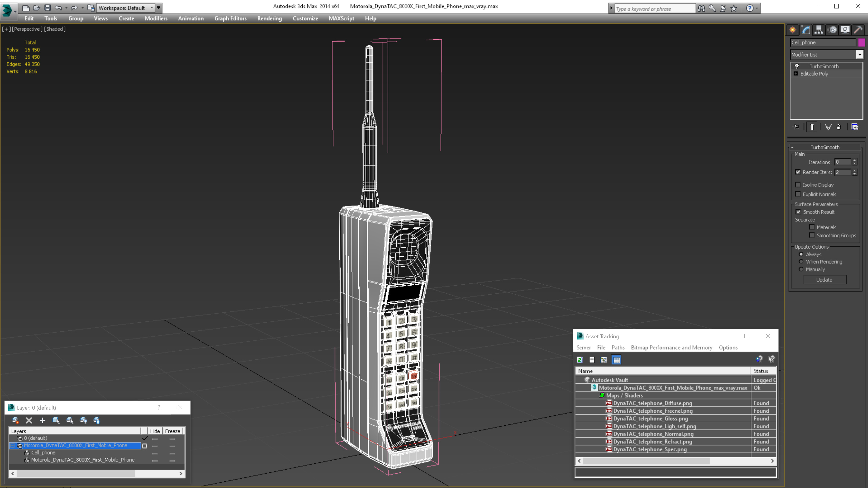The width and height of the screenshot is (868, 488).
Task: Click the Undo arrow icon
Action: (x=58, y=8)
